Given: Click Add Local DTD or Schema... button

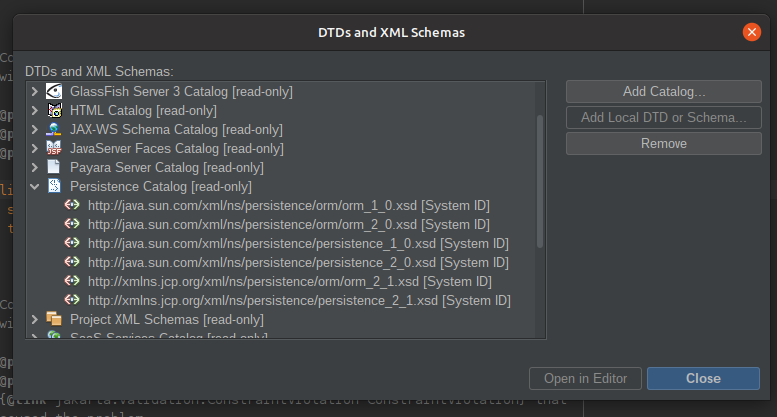Looking at the screenshot, I should [x=664, y=117].
